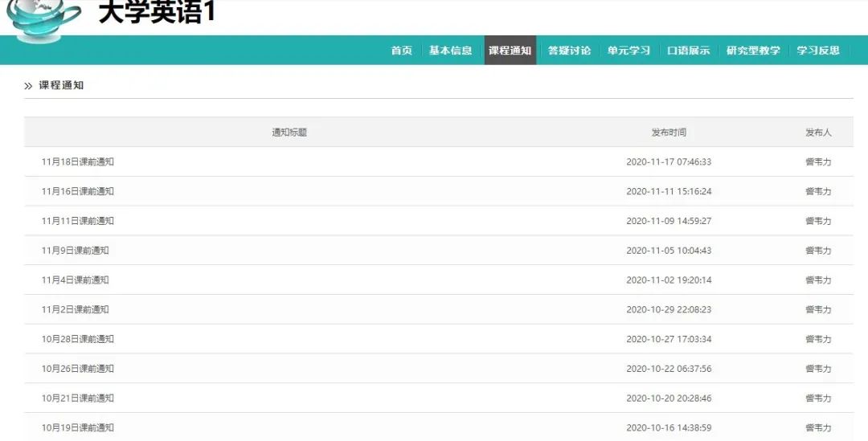Click the 发布时间 column header
This screenshot has width=868, height=441.
point(669,133)
